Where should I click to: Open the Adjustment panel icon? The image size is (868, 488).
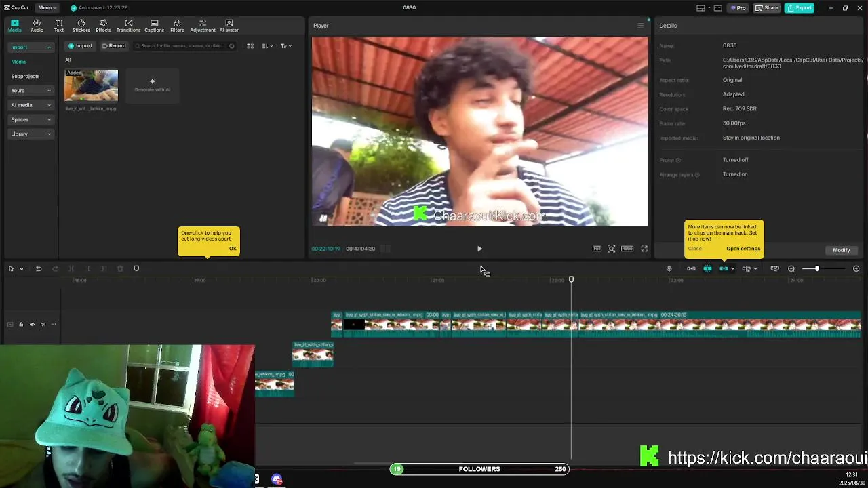coord(202,26)
